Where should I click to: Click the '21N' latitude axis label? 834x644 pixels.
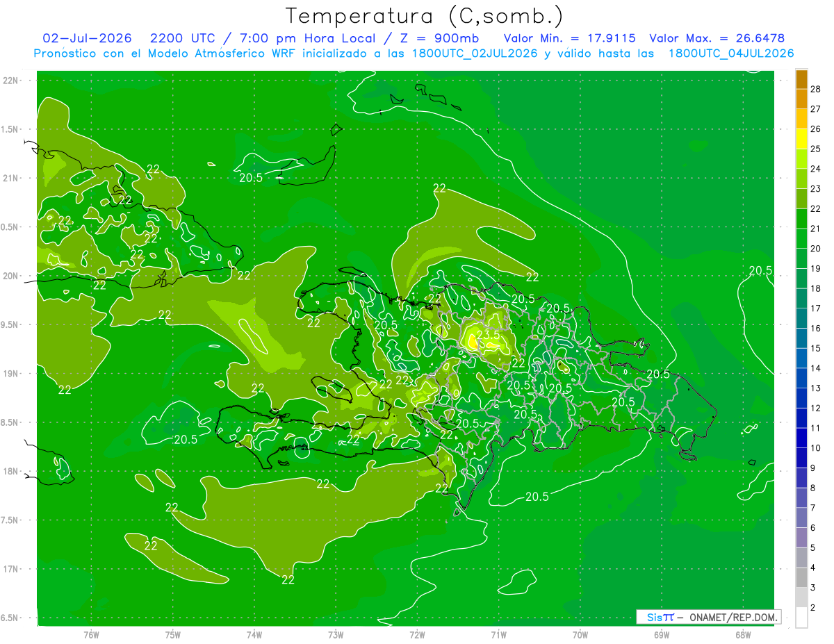11,178
